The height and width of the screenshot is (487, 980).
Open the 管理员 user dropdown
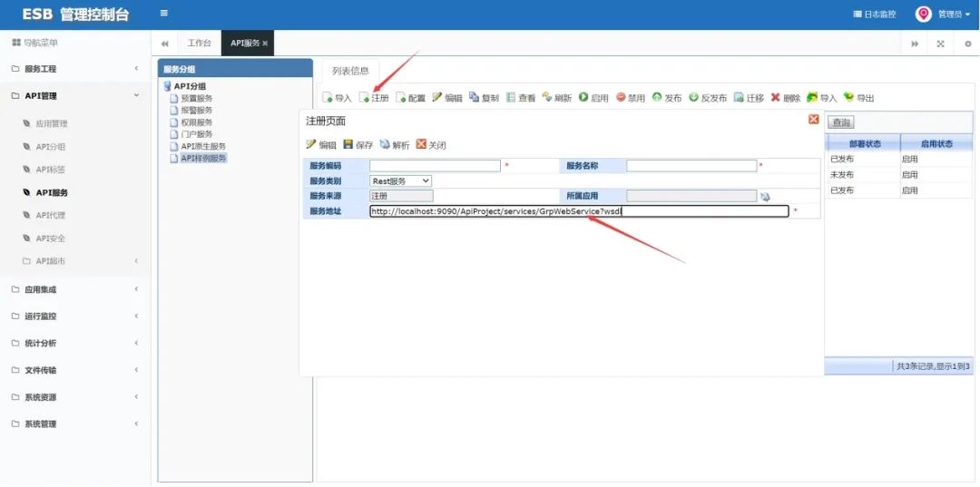[943, 15]
